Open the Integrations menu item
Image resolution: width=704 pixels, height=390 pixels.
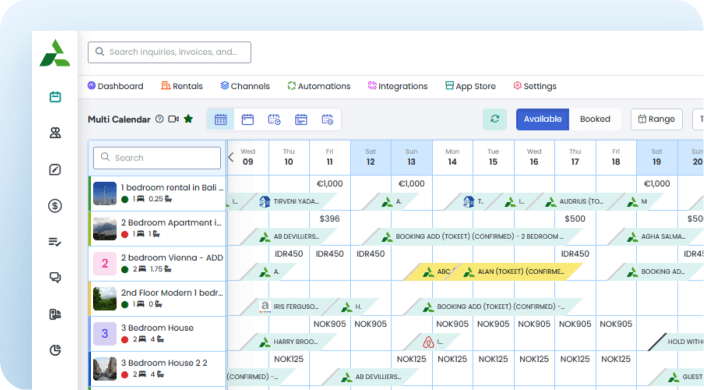[397, 86]
